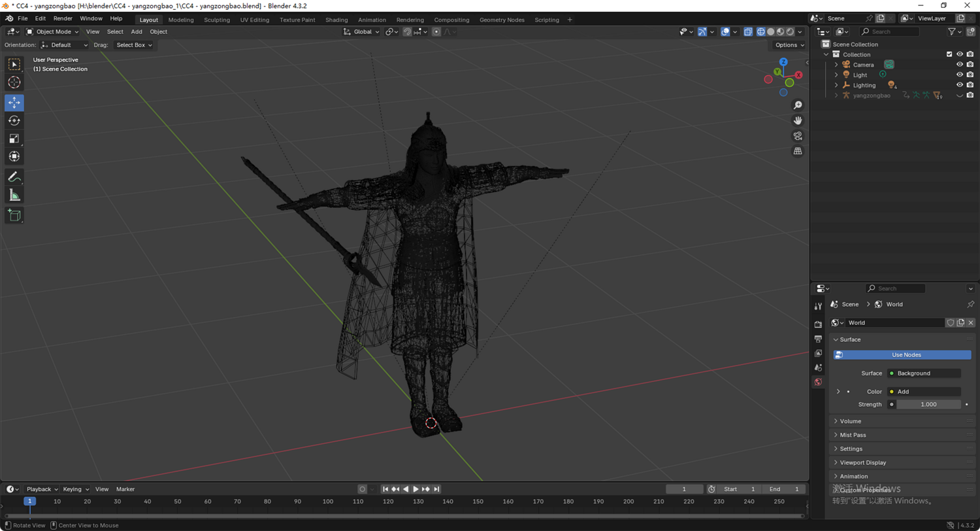This screenshot has width=980, height=531.
Task: Toggle camera view in viewport
Action: [798, 136]
